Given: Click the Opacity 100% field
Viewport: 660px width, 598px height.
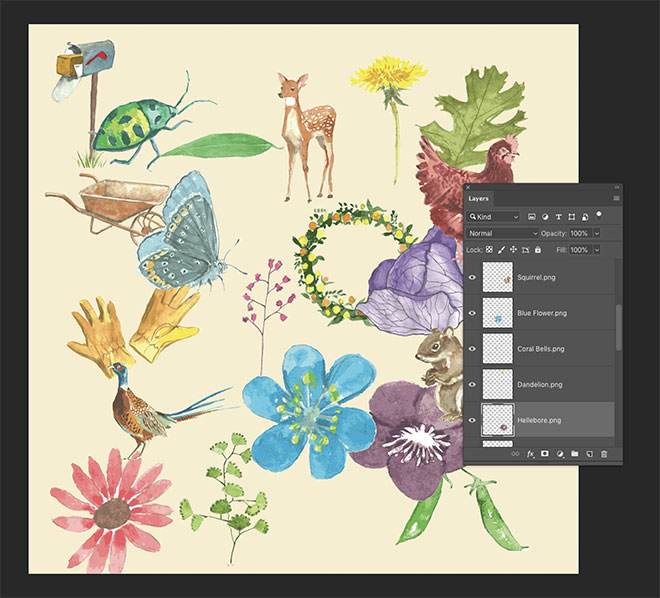Looking at the screenshot, I should point(580,233).
